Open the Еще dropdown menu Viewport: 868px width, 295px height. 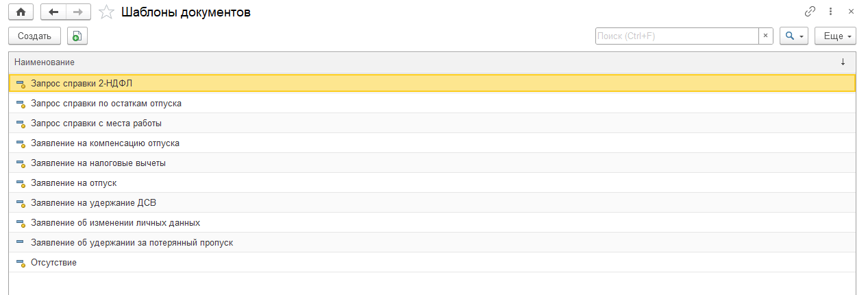(x=835, y=36)
